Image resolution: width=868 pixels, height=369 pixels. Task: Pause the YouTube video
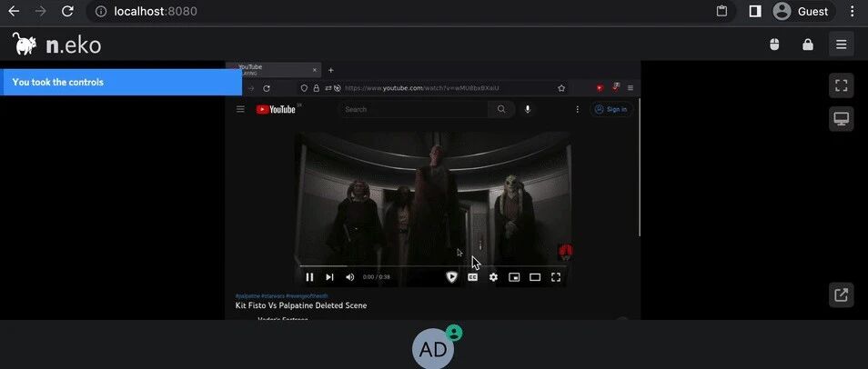pyautogui.click(x=309, y=277)
